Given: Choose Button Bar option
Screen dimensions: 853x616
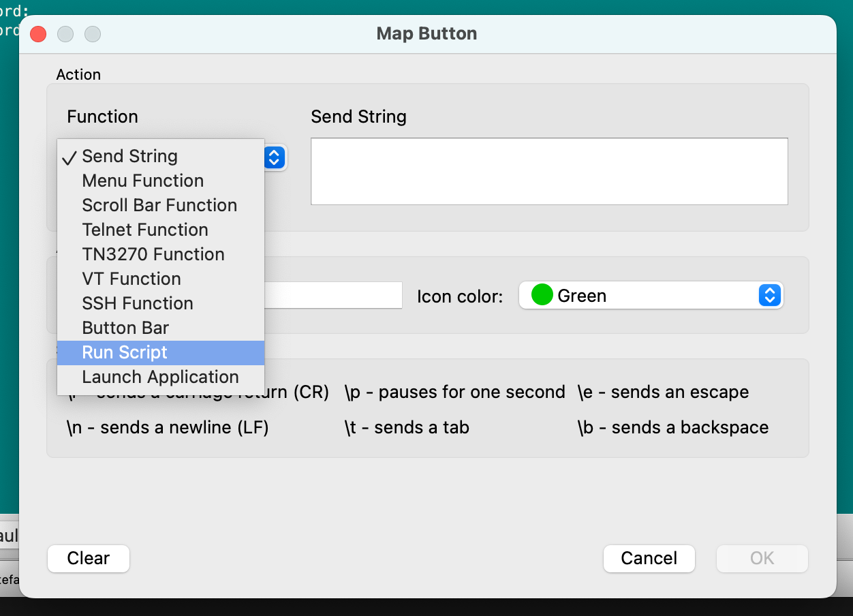Looking at the screenshot, I should pyautogui.click(x=125, y=328).
